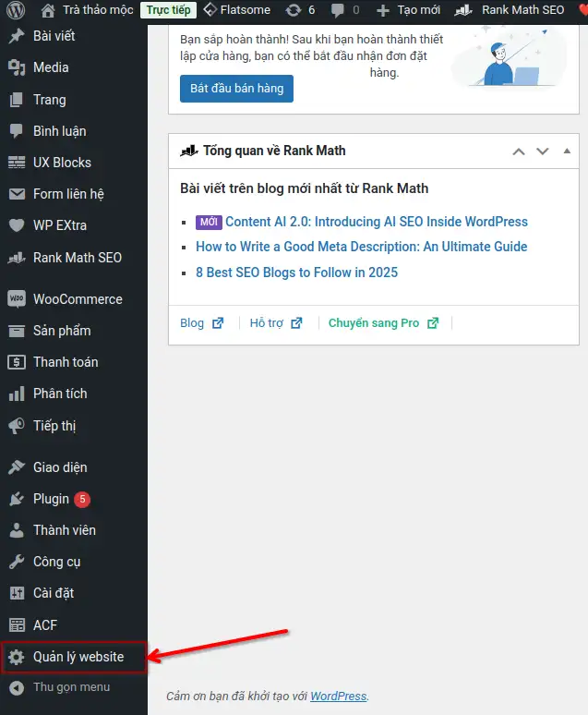Click the paintbrush icon for Giao diện
The width and height of the screenshot is (588, 715).
(17, 467)
